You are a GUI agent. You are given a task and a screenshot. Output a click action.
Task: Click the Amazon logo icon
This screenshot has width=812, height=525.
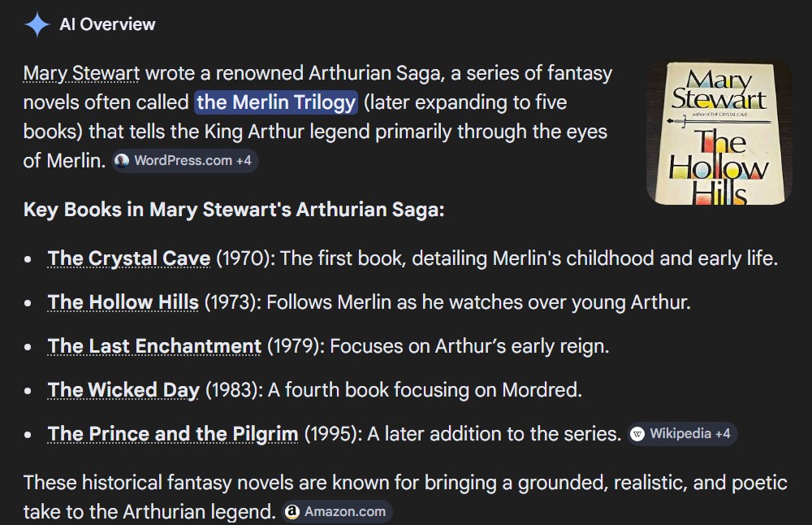click(x=292, y=512)
